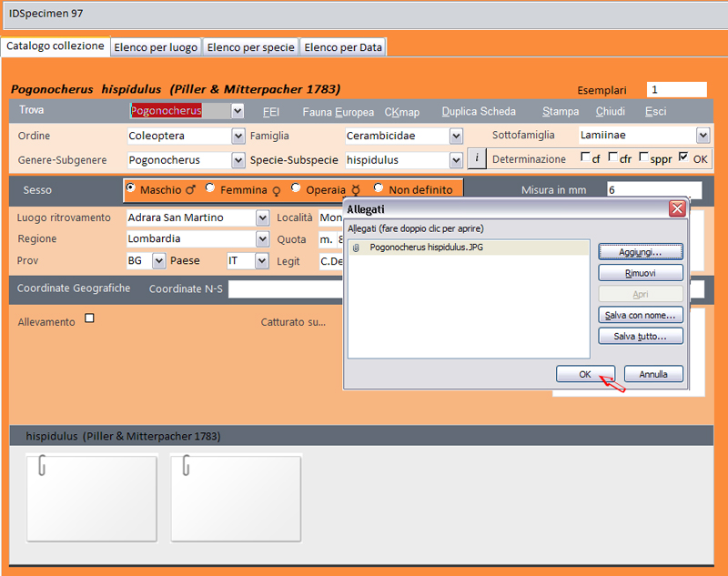
Task: Tick the Allevamento checkbox
Action: 89,318
